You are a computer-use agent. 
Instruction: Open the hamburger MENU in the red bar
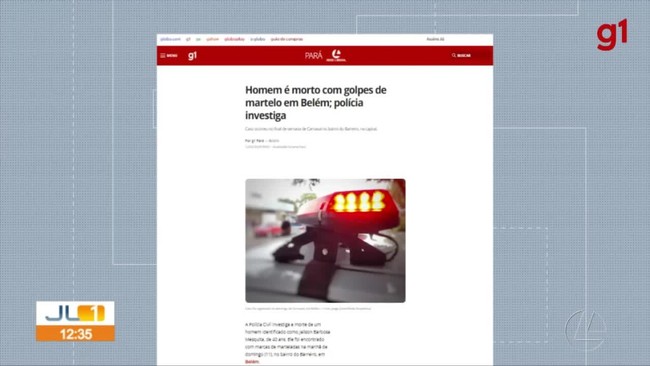point(169,56)
